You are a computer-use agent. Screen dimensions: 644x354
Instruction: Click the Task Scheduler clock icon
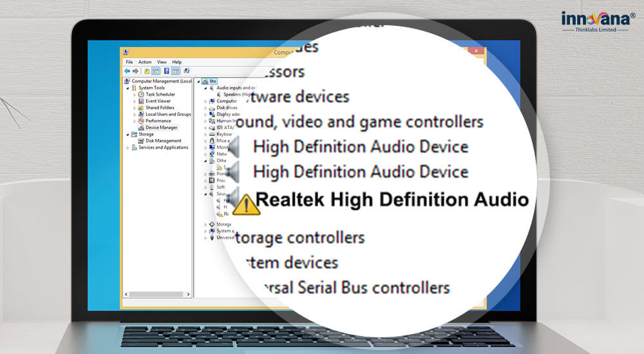click(141, 95)
